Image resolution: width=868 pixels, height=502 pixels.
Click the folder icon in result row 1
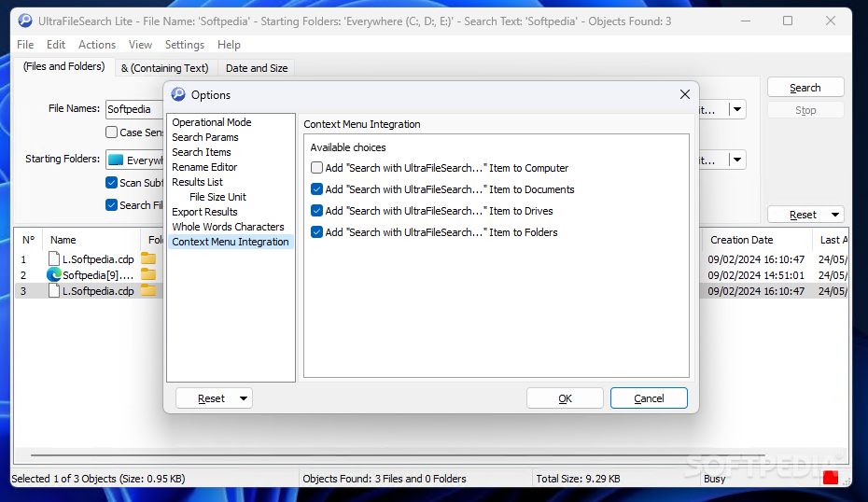(x=148, y=258)
